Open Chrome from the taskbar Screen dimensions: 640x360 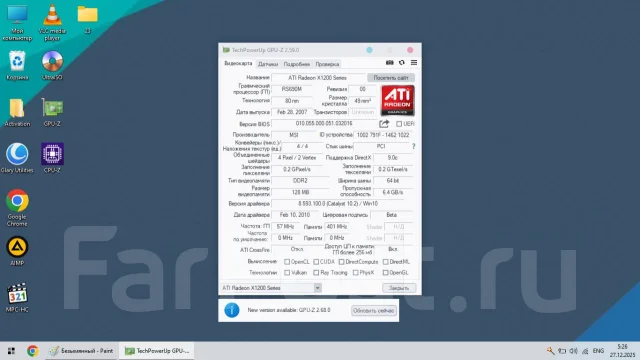tap(33, 351)
